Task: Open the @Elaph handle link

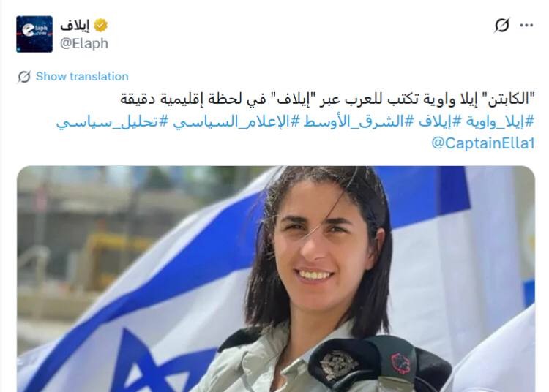Action: (x=84, y=43)
